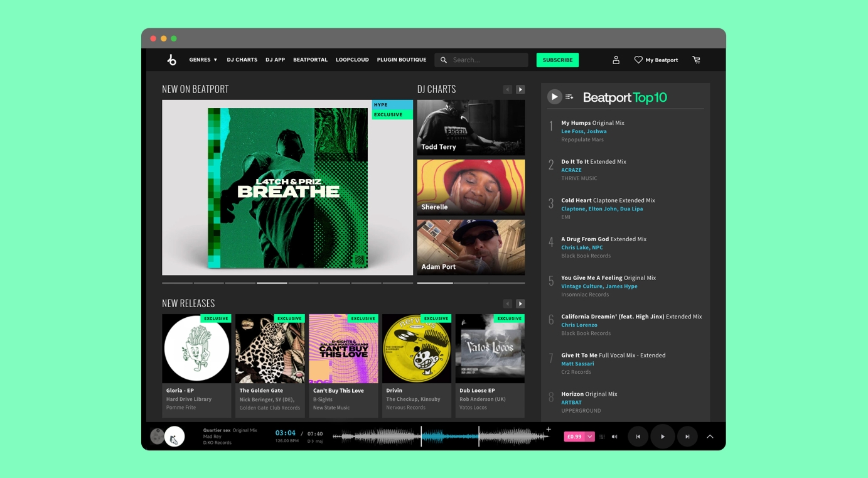
Task: Mute the player volume
Action: (x=614, y=437)
